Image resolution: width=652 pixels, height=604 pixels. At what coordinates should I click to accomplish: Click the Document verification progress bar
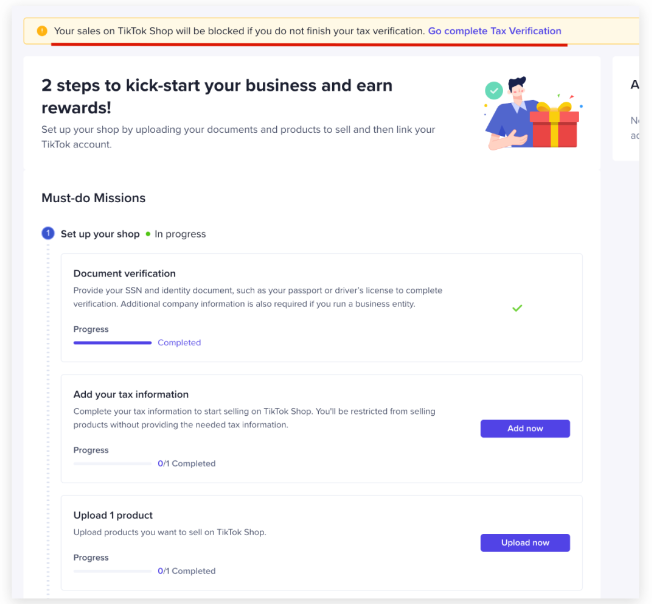[x=112, y=343]
